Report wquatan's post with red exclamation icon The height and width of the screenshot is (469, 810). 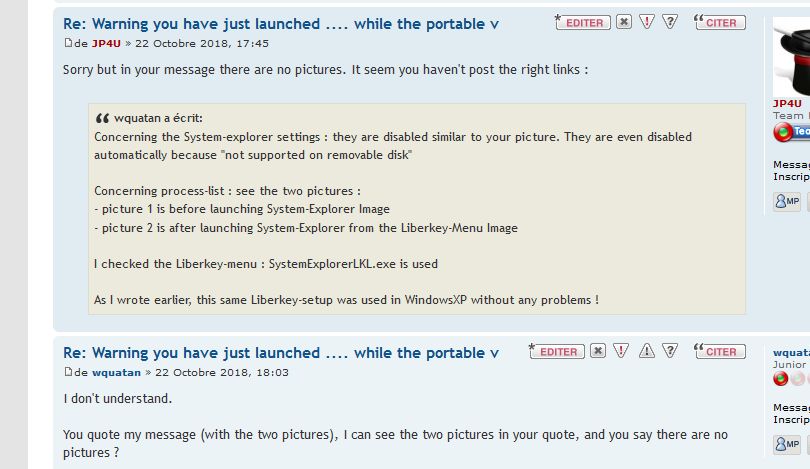point(621,351)
